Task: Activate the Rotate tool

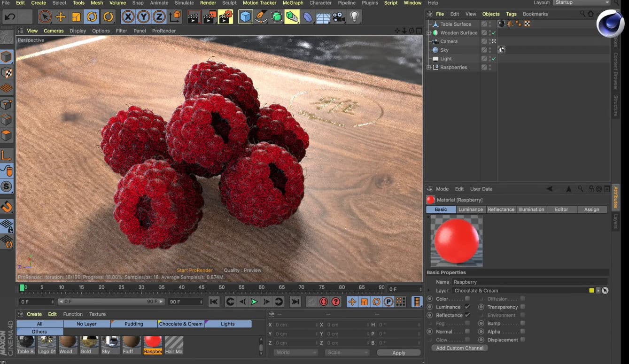Action: (92, 17)
